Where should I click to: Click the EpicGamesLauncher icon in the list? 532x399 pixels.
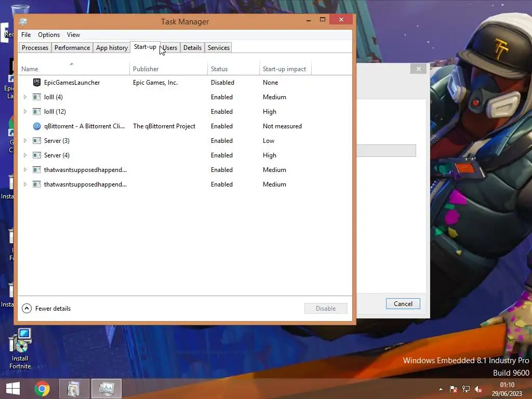point(37,83)
